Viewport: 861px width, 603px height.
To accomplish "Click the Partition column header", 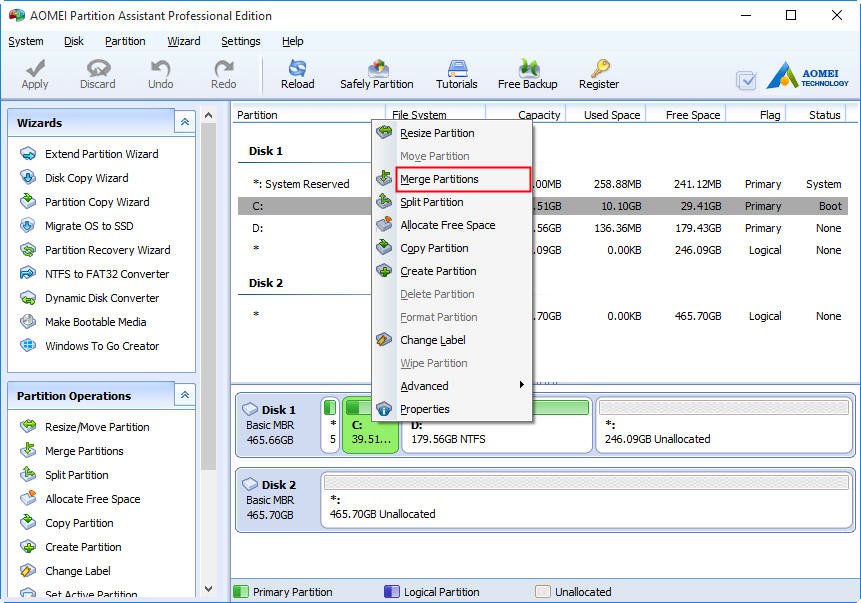I will (x=309, y=115).
